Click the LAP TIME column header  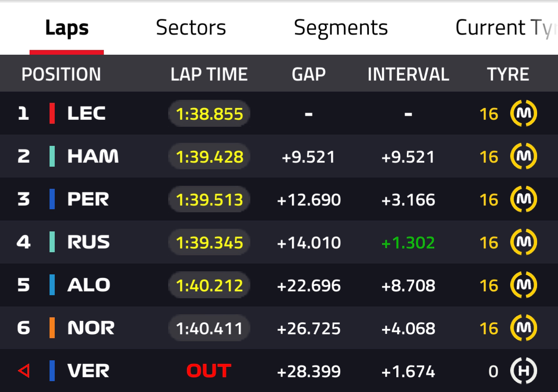click(x=209, y=74)
